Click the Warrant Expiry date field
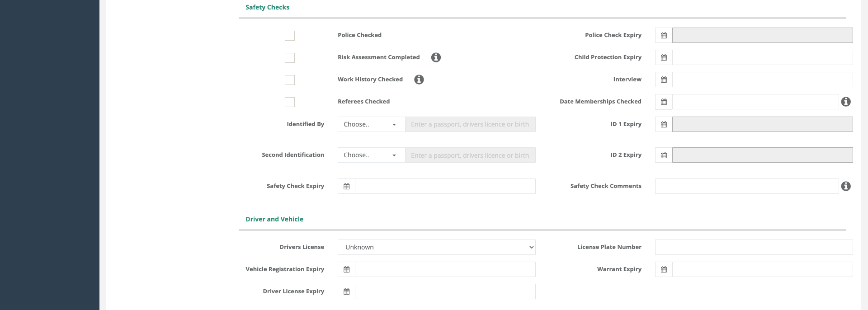 click(x=762, y=269)
